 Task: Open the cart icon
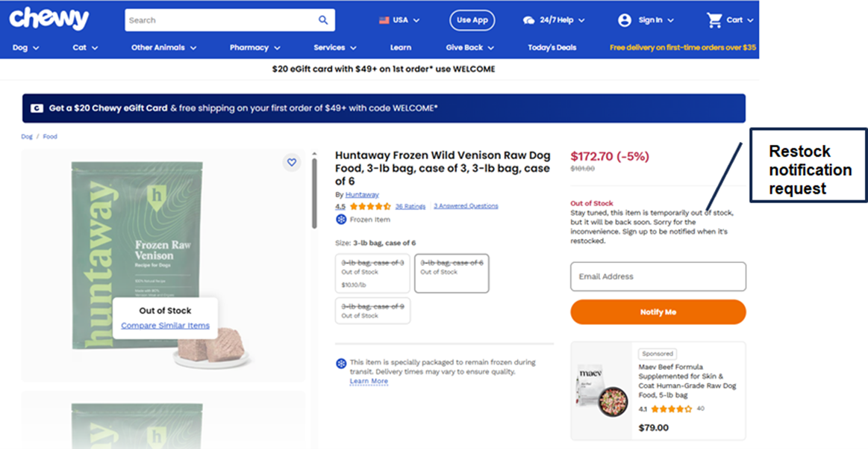715,20
